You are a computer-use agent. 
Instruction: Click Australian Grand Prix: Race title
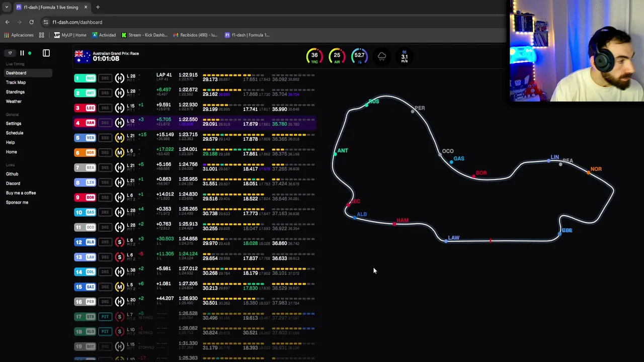116,53
